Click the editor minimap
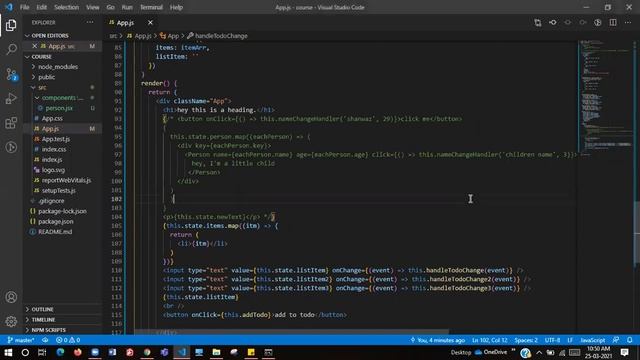The image size is (640, 360). click(605, 98)
